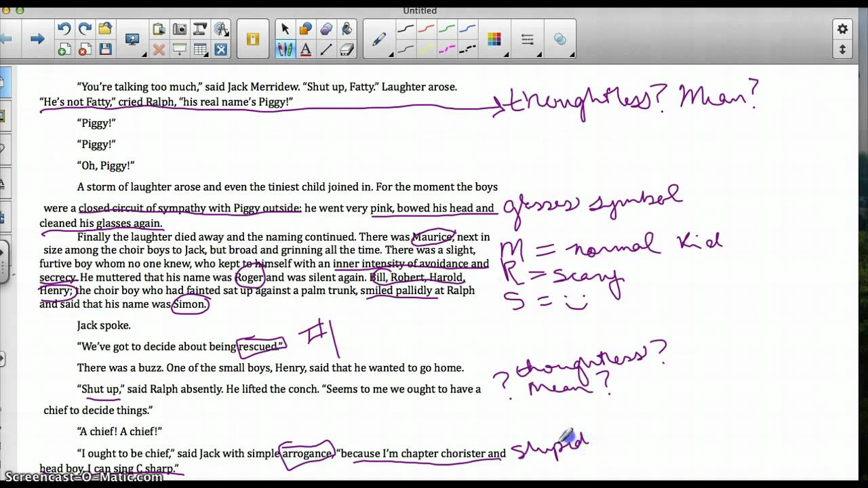Open the gold Response clicker tool
868x488 pixels.
coord(253,39)
